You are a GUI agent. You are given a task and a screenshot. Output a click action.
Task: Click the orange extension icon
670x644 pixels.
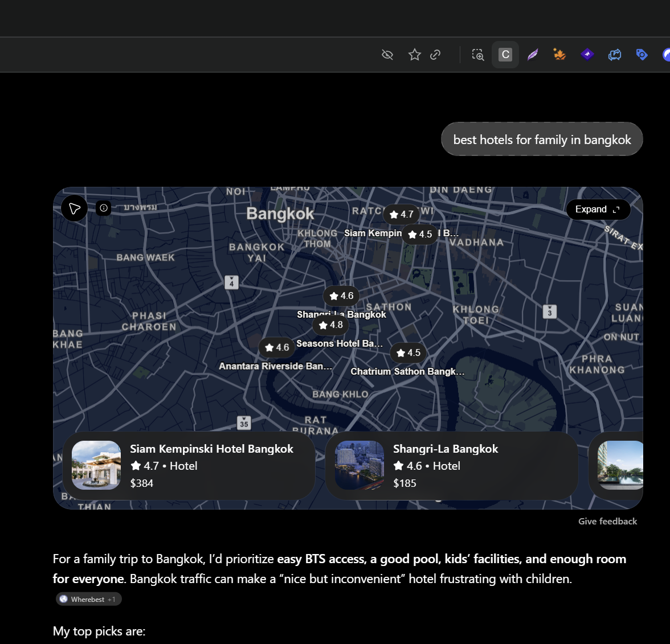559,55
